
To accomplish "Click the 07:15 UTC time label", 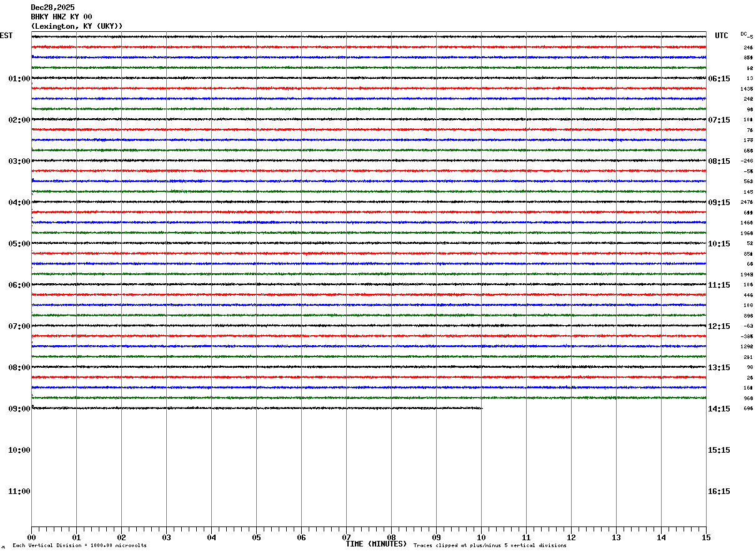I will [x=719, y=120].
